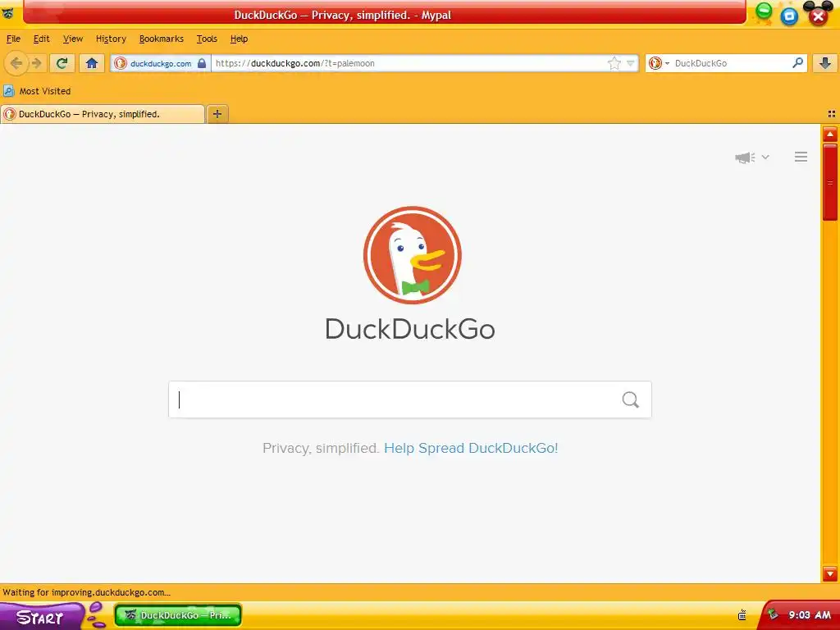Click the Mypal raccoon icon in title bar
Viewport: 840px width, 630px height.
7,13
